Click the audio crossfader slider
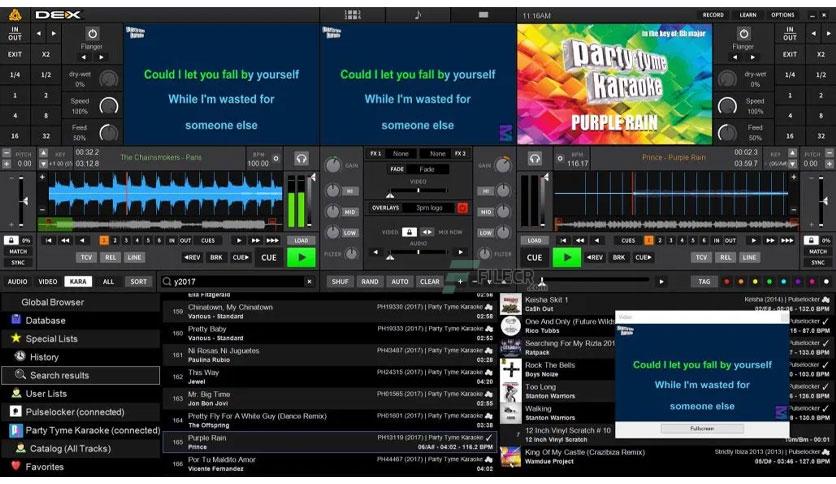 (x=418, y=252)
